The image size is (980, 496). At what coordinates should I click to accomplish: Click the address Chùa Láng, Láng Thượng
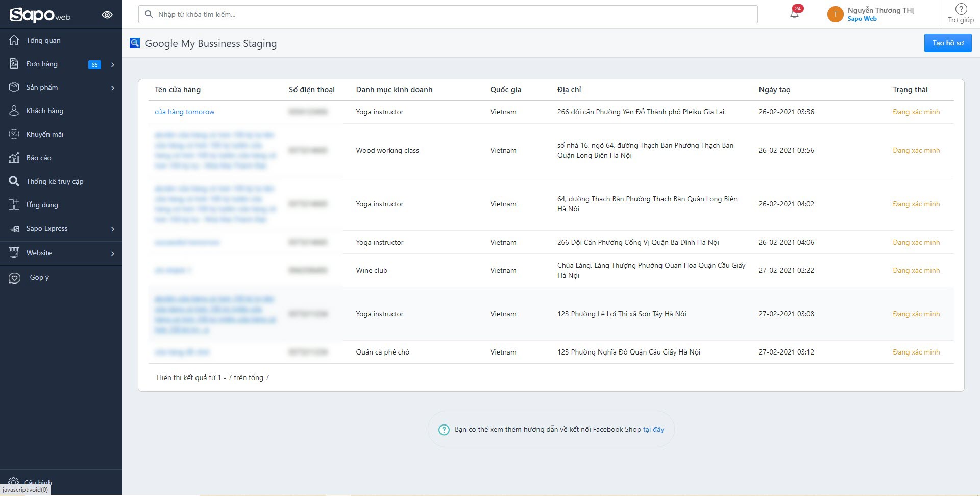(651, 270)
